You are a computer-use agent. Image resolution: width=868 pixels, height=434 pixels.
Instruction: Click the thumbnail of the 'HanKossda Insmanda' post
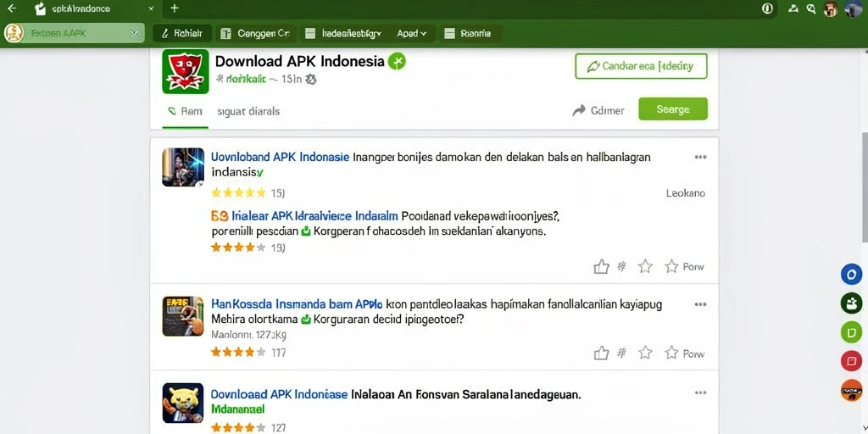point(183,315)
